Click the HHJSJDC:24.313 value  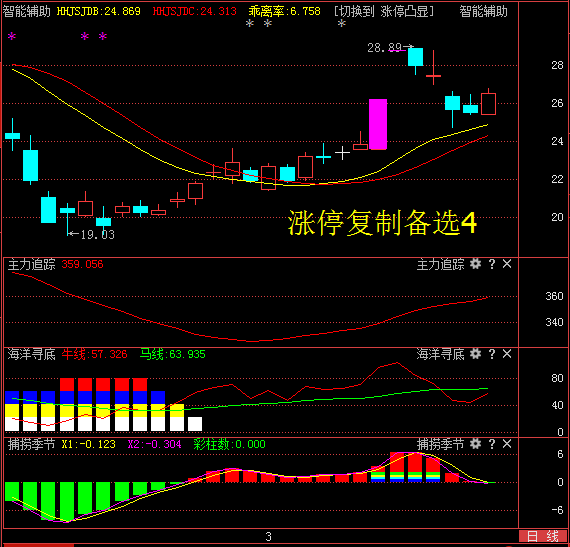pos(195,12)
